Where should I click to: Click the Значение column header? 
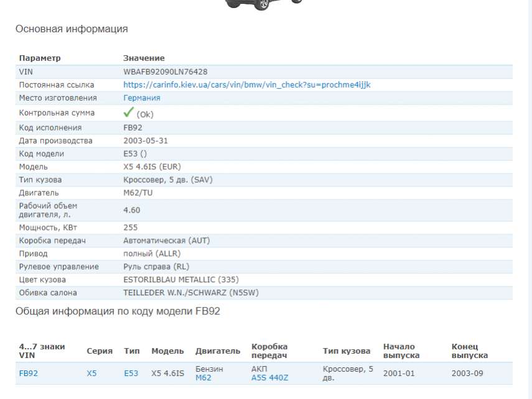click(144, 58)
